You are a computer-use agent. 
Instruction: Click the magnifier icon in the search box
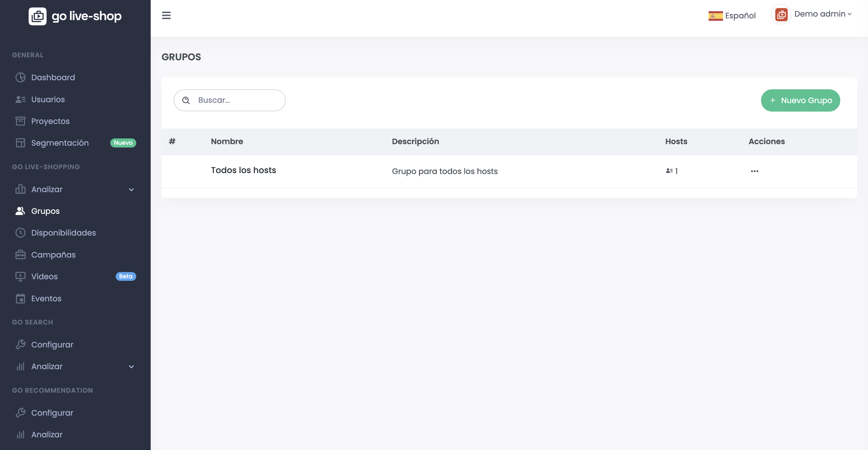pos(186,100)
